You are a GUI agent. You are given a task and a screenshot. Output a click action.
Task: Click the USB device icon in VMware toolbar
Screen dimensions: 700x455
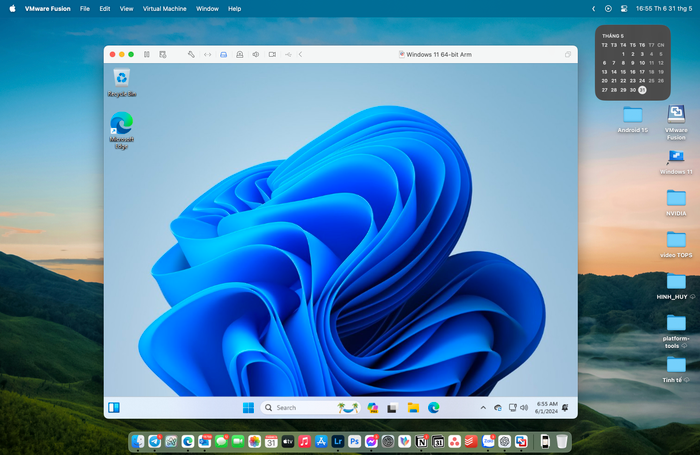coord(288,54)
